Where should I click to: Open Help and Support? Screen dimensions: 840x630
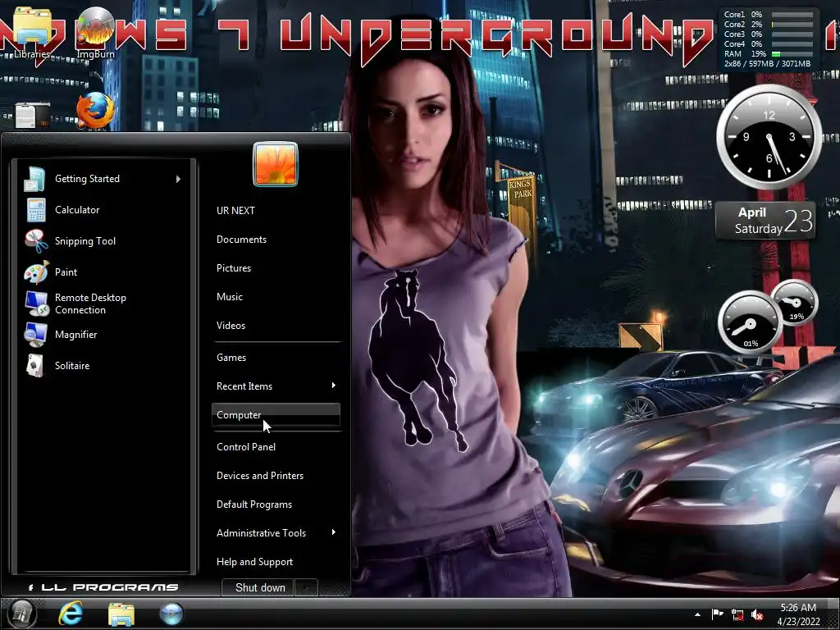pos(276,562)
